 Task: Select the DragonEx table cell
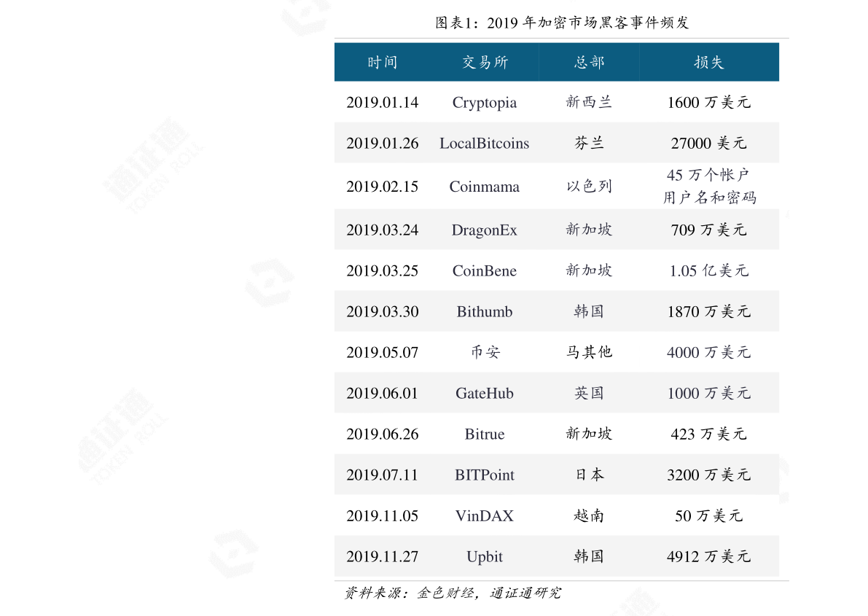(484, 229)
